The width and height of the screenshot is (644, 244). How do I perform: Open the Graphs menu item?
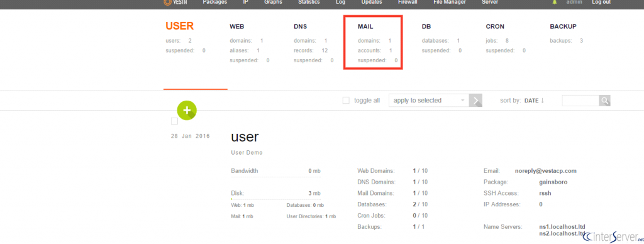click(273, 2)
